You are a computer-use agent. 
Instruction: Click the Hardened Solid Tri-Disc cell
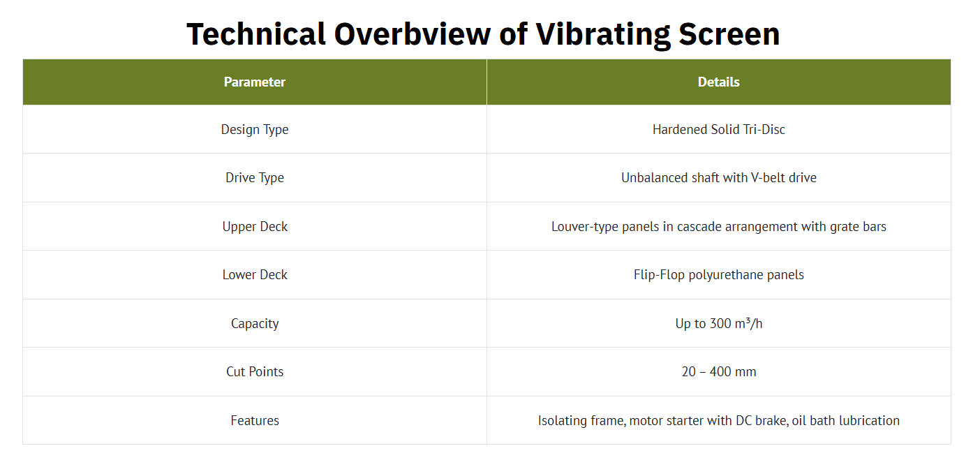[719, 129]
